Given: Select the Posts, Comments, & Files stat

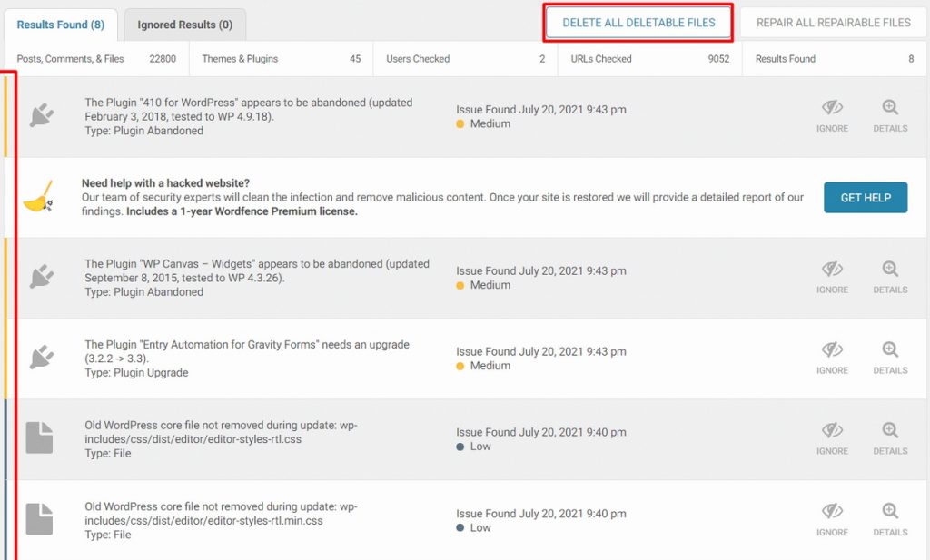Looking at the screenshot, I should [96, 59].
